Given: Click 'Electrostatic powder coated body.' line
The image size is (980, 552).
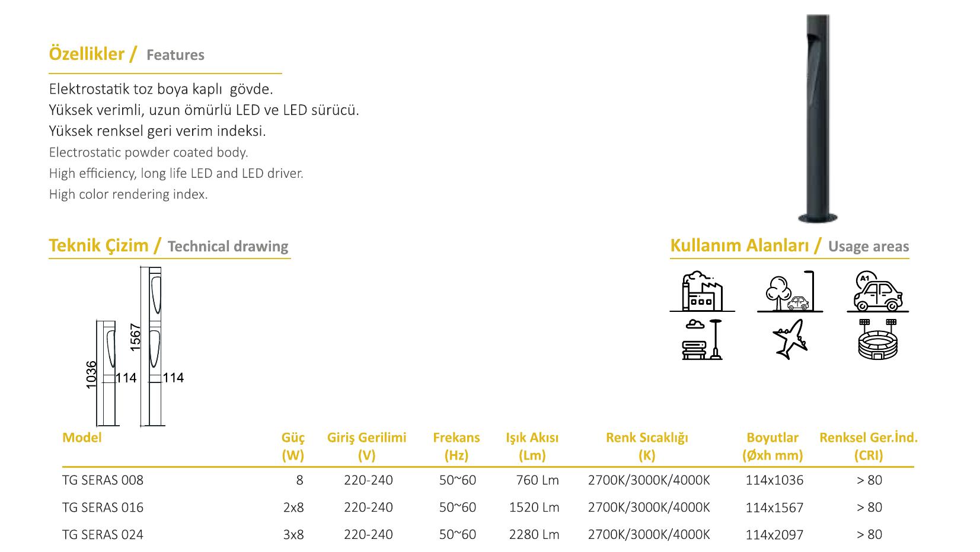Looking at the screenshot, I should pyautogui.click(x=148, y=152).
